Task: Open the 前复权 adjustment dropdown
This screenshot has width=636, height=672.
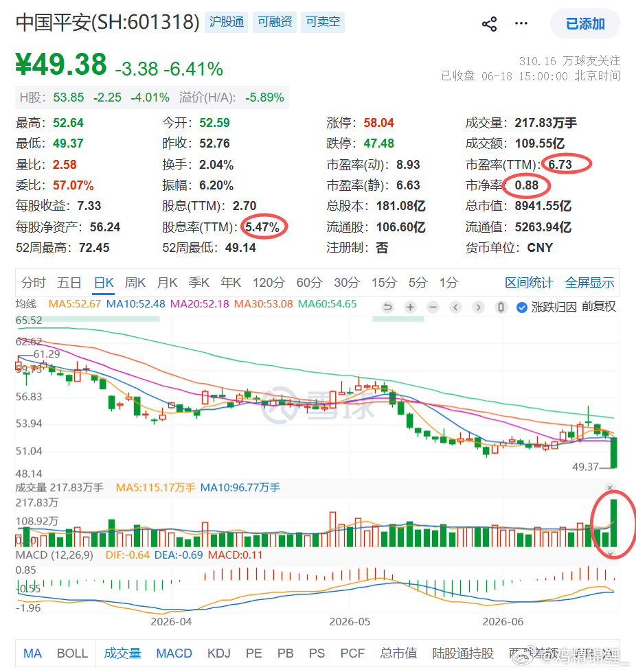Action: coord(599,307)
